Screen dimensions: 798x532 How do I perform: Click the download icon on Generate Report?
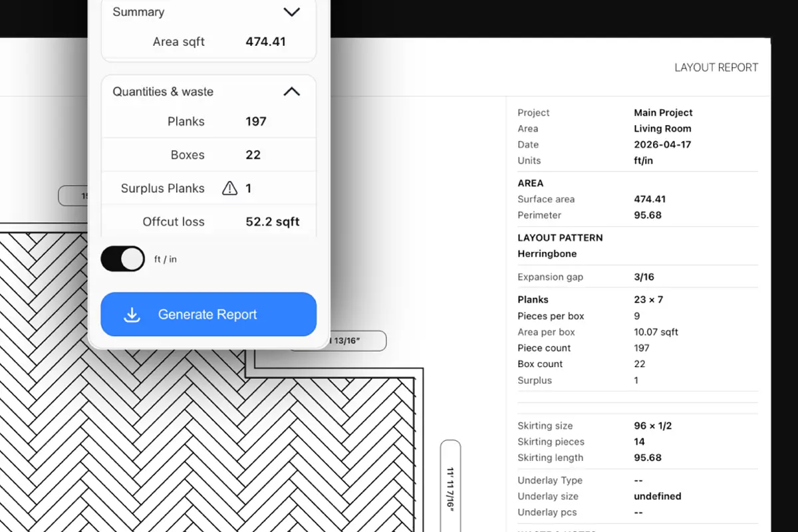tap(132, 315)
